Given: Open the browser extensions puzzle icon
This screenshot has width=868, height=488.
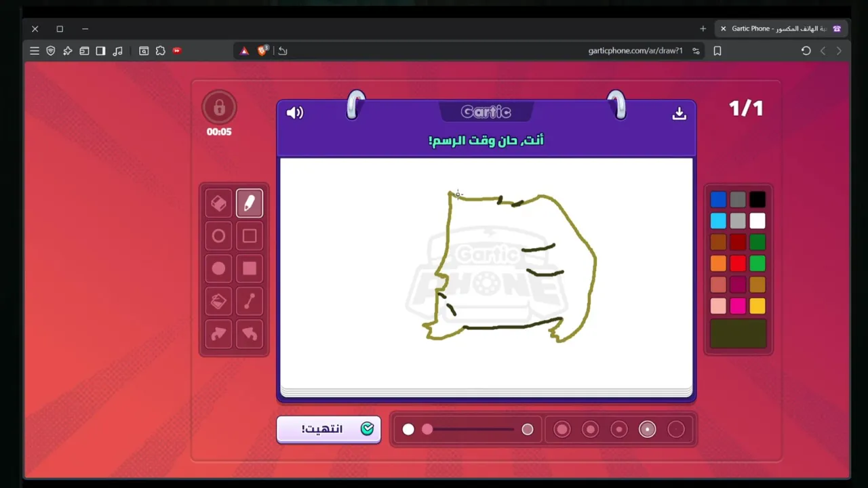Looking at the screenshot, I should click(x=161, y=51).
